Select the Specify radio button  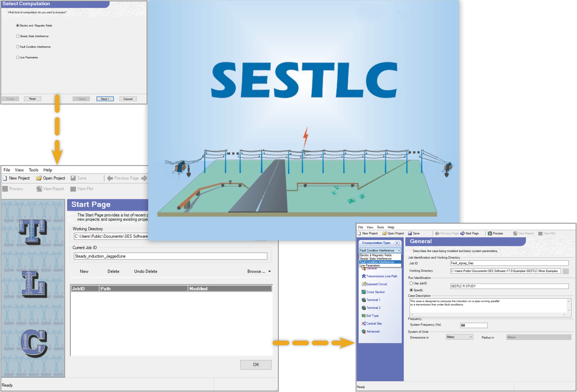(x=411, y=290)
